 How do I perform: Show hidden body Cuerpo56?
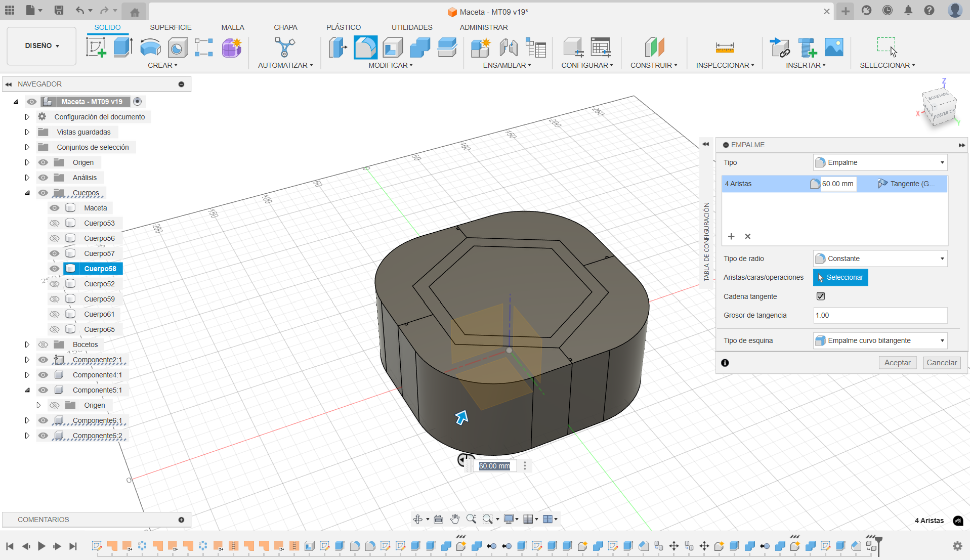(54, 238)
